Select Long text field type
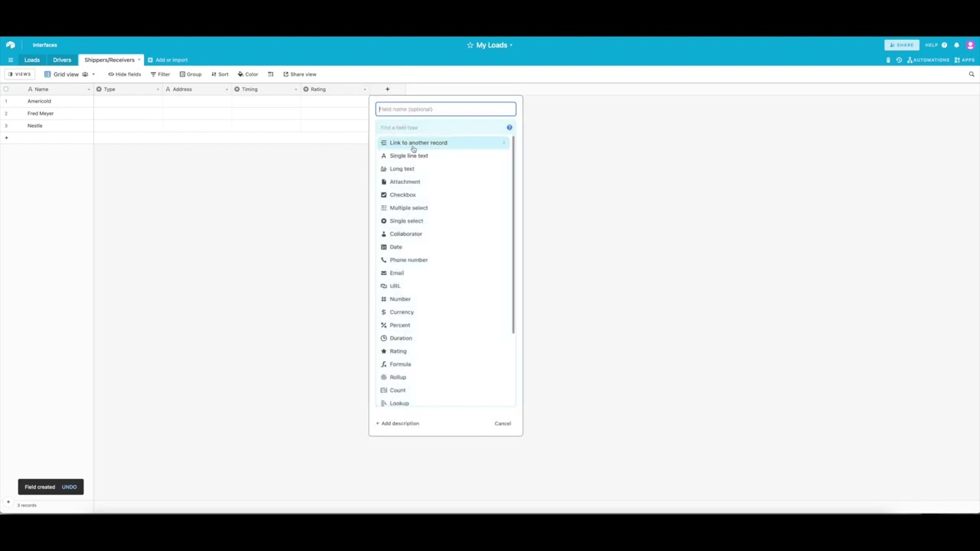Viewport: 980px width, 551px height. coord(443,169)
